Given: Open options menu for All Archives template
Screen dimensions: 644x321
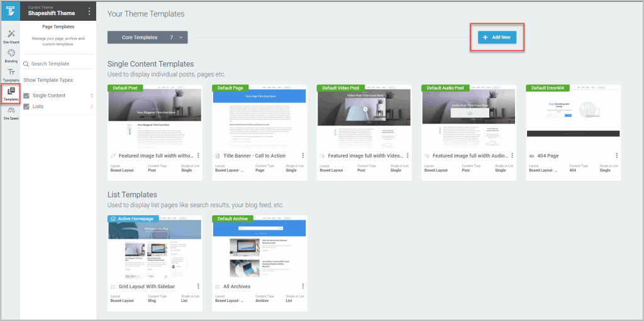Looking at the screenshot, I should click(303, 286).
